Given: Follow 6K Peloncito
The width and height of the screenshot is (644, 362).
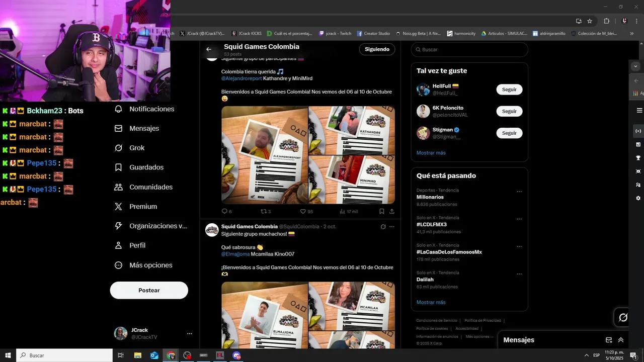Looking at the screenshot, I should 509,111.
